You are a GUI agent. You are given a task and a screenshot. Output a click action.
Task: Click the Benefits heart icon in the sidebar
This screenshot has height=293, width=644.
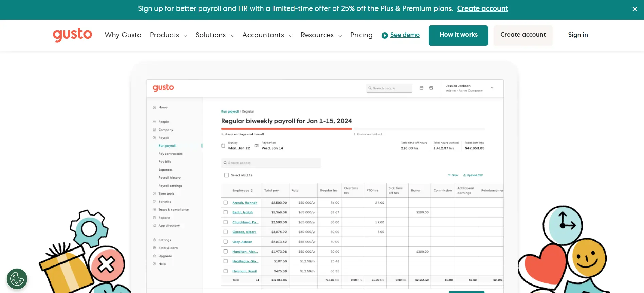(x=154, y=202)
